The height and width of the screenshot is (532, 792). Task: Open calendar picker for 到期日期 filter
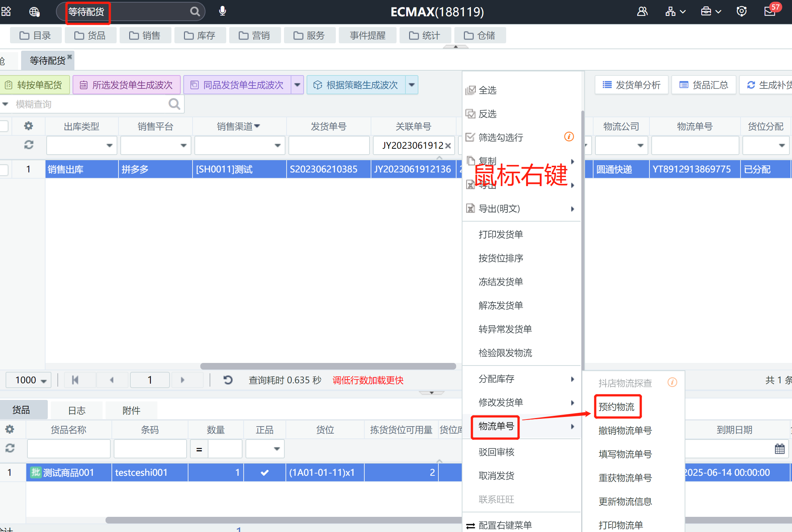click(x=780, y=449)
